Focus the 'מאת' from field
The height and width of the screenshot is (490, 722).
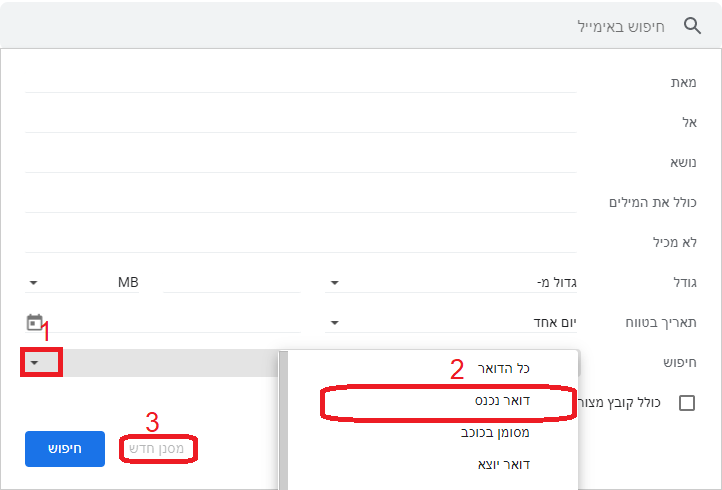point(301,82)
